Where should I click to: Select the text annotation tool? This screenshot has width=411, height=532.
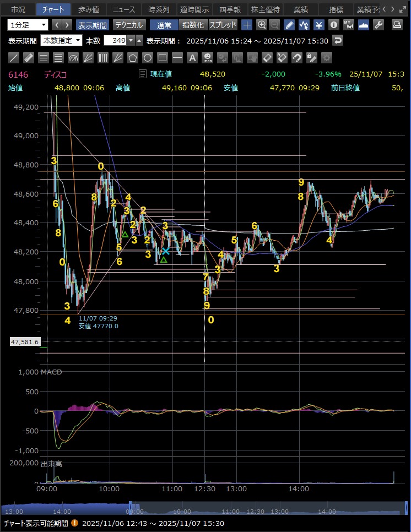point(192,58)
